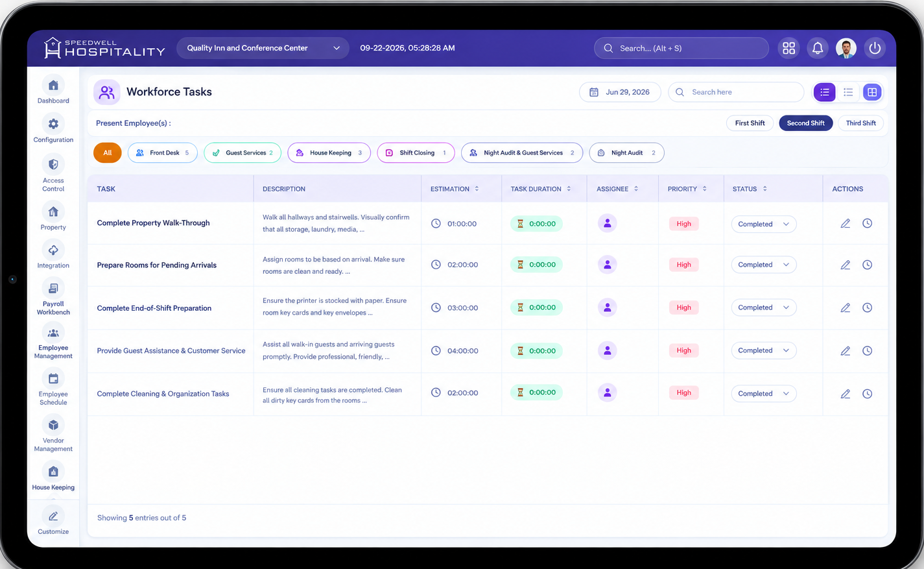Filter tasks by Night Audit tab
Image resolution: width=924 pixels, height=569 pixels.
tap(626, 153)
